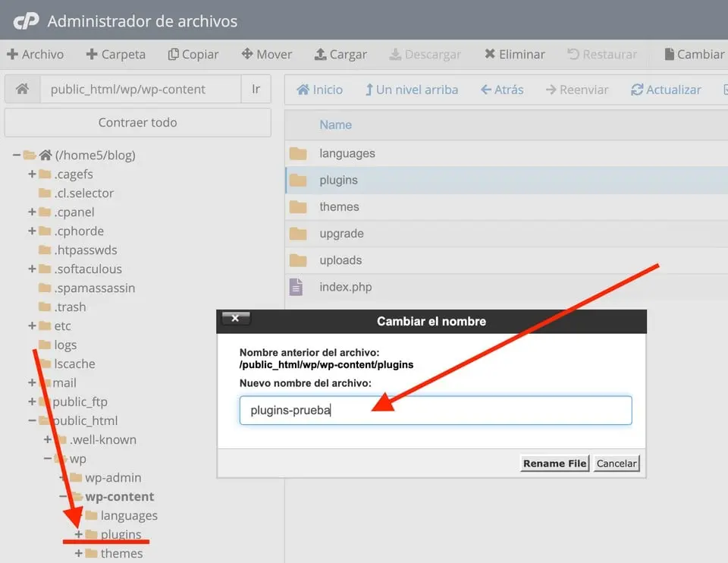The height and width of the screenshot is (563, 728).
Task: Open .htpasswds in the tree
Action: [86, 250]
